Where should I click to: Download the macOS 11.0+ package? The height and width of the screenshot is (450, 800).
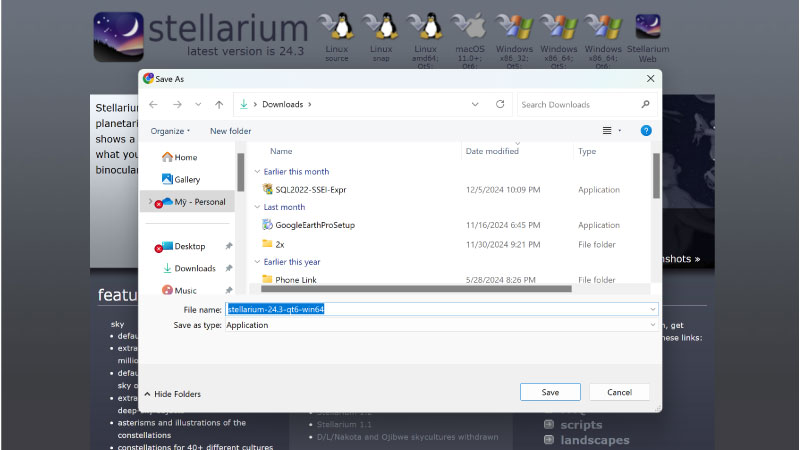pyautogui.click(x=470, y=40)
